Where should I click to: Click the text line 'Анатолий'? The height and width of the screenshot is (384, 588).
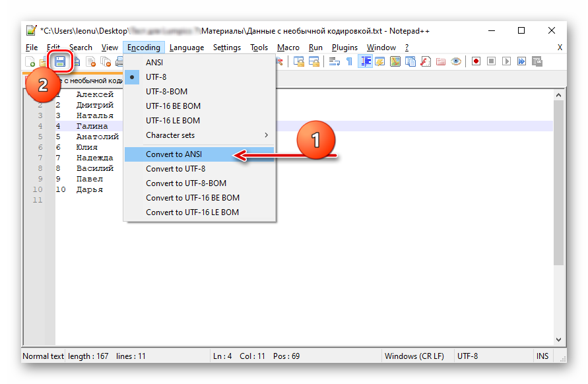98,137
